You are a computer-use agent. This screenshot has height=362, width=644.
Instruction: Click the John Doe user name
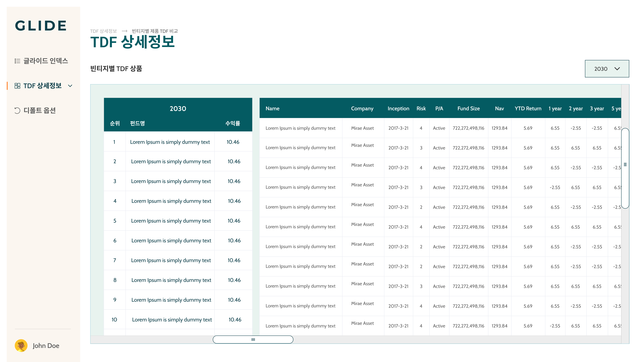(46, 346)
